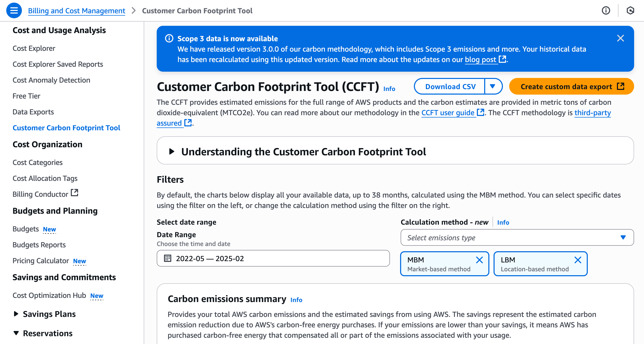Image resolution: width=644 pixels, height=344 pixels.
Task: Open Download CSV dropdown arrow
Action: [493, 86]
